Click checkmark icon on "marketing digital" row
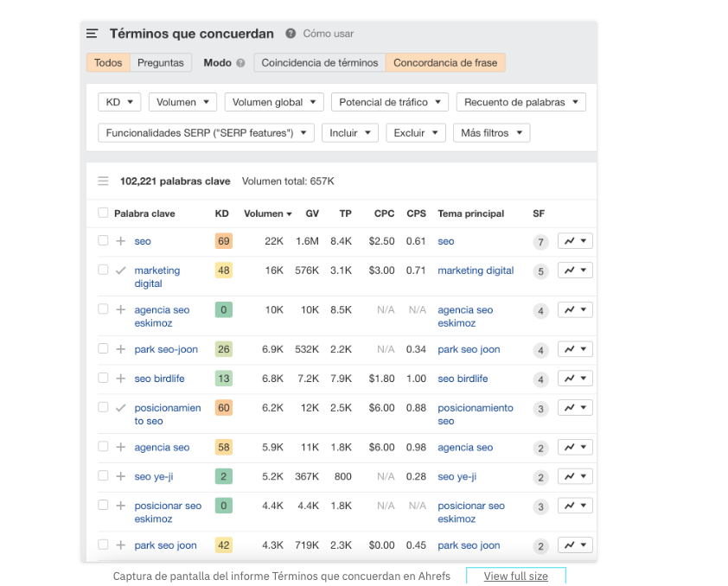This screenshot has height=586, width=728. 118,270
